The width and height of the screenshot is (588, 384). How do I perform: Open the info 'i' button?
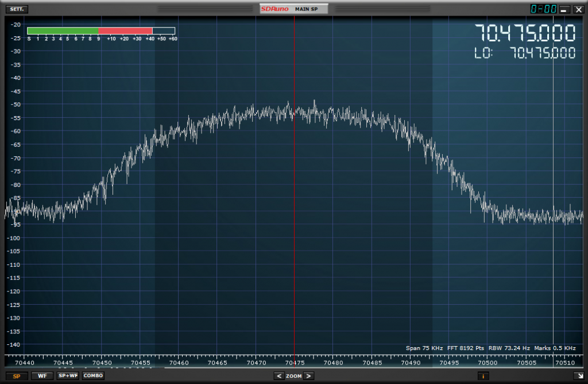point(483,376)
